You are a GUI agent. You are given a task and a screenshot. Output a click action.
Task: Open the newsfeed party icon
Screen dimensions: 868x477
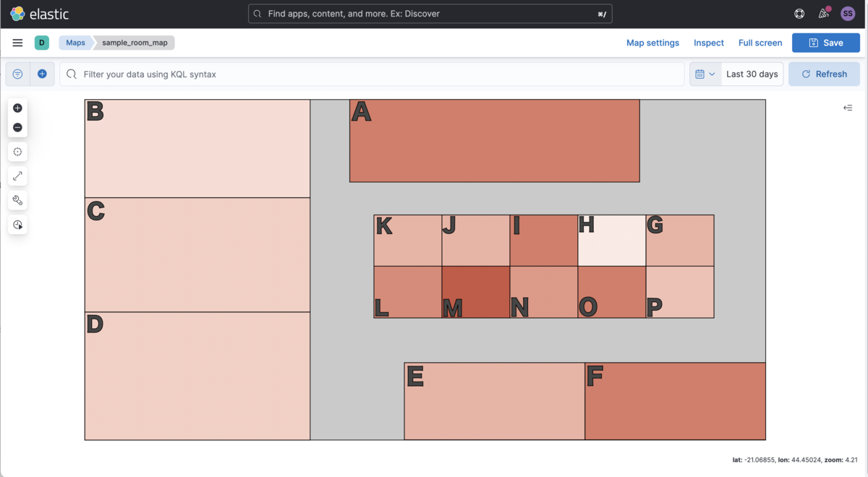tap(823, 14)
